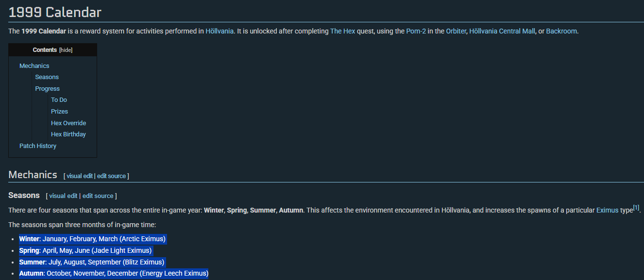644x280 pixels.
Task: Visit Höllvania Central Mall page
Action: coord(502,31)
